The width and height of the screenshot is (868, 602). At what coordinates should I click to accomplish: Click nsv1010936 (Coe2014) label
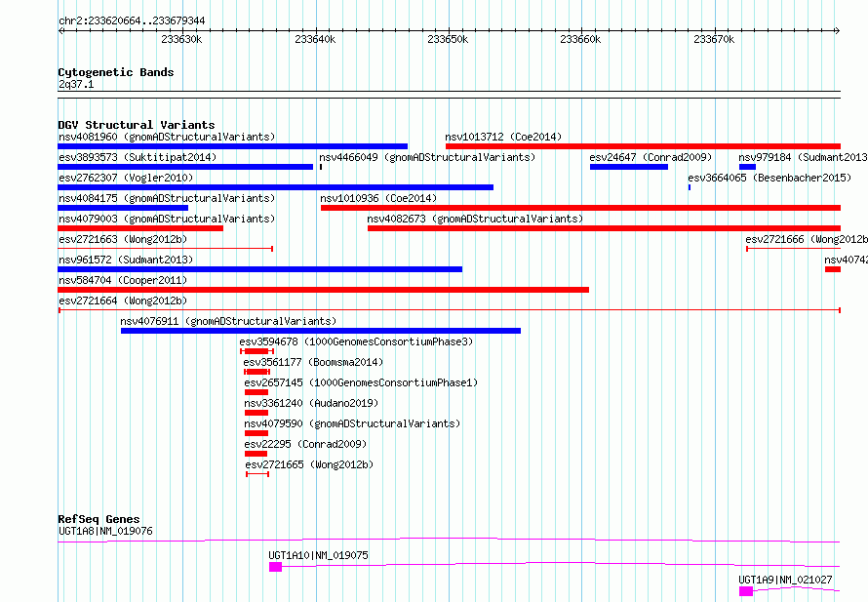coord(378,198)
